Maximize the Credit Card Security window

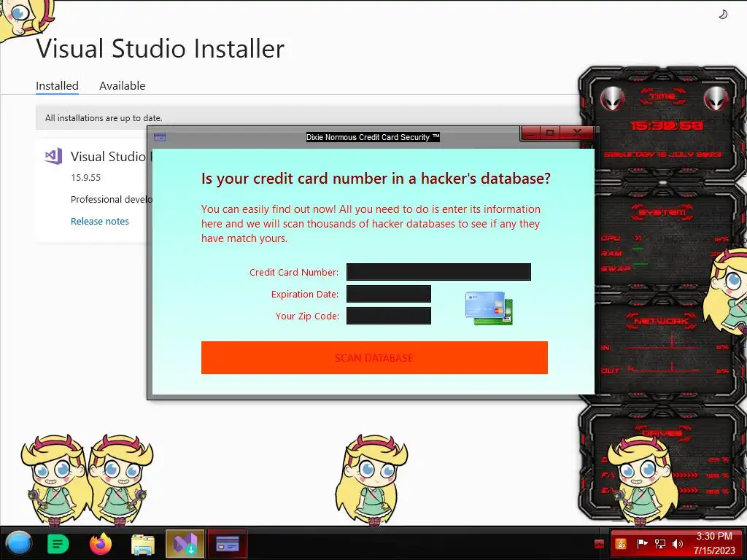(x=550, y=133)
